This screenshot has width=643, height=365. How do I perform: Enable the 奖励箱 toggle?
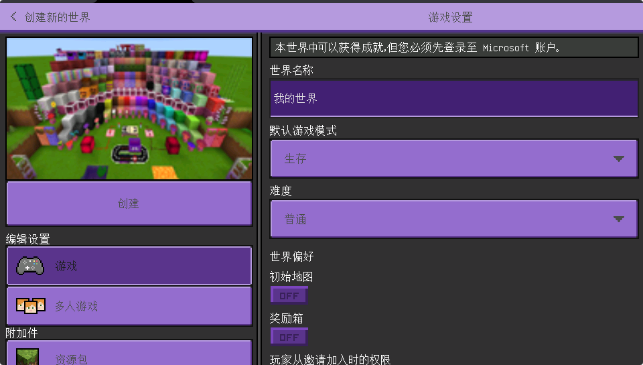point(289,337)
